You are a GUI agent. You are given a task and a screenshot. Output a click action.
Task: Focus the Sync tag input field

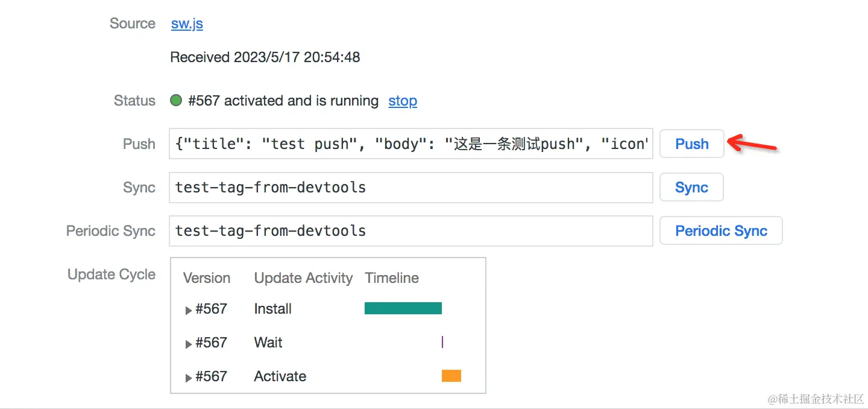(411, 187)
